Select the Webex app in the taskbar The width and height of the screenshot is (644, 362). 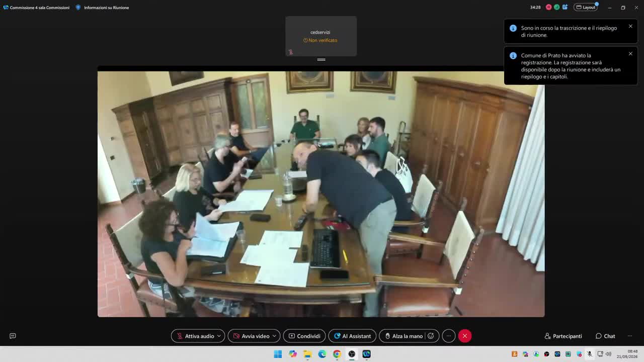point(366,354)
